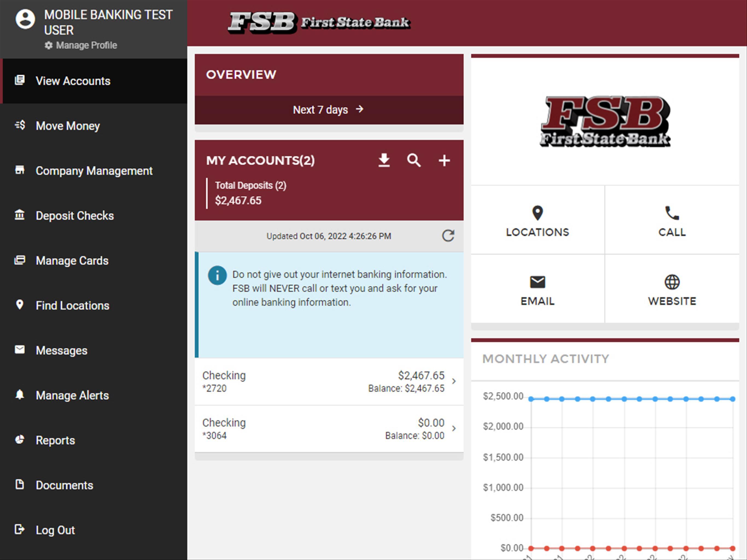This screenshot has height=560, width=747.
Task: Click the Messages envelope icon
Action: [x=20, y=349]
